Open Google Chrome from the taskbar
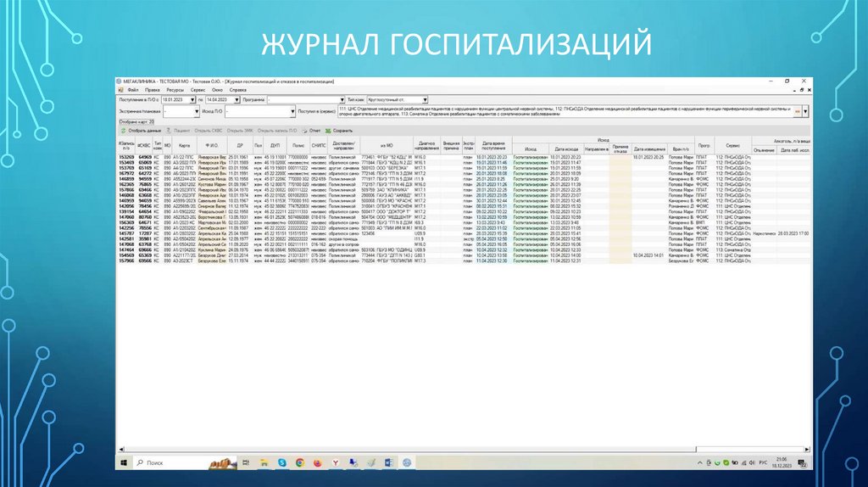 pos(300,462)
